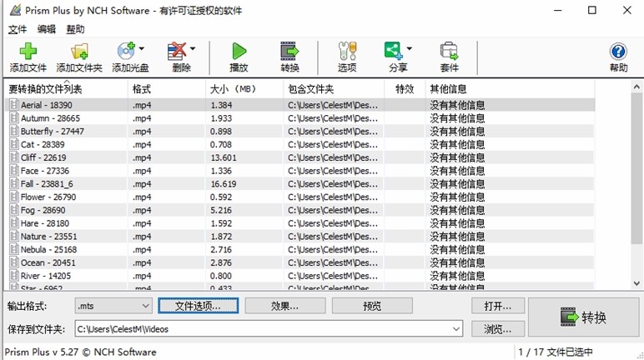Expand the Delete dropdown arrow

tap(193, 48)
